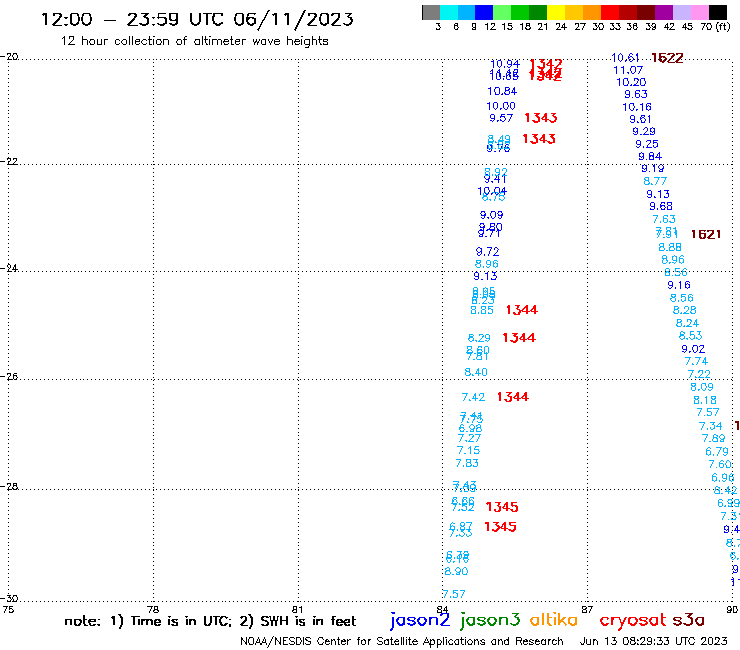
Task: Click the cryosat satellite legend label
Action: (633, 620)
